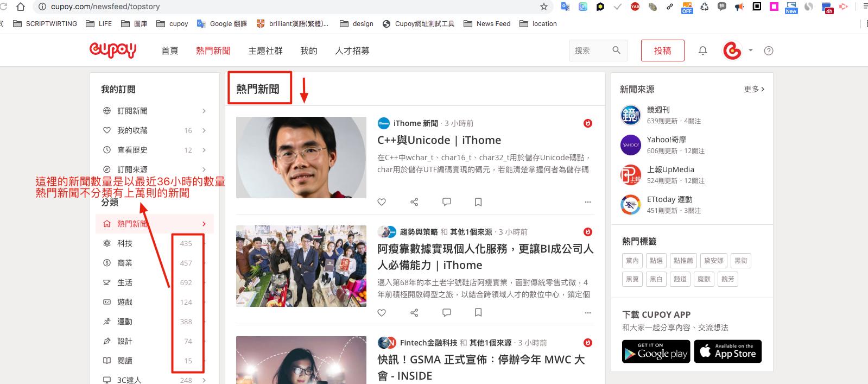The height and width of the screenshot is (384, 868).
Task: Open article title C++與Unicode | iThome
Action: tap(439, 140)
